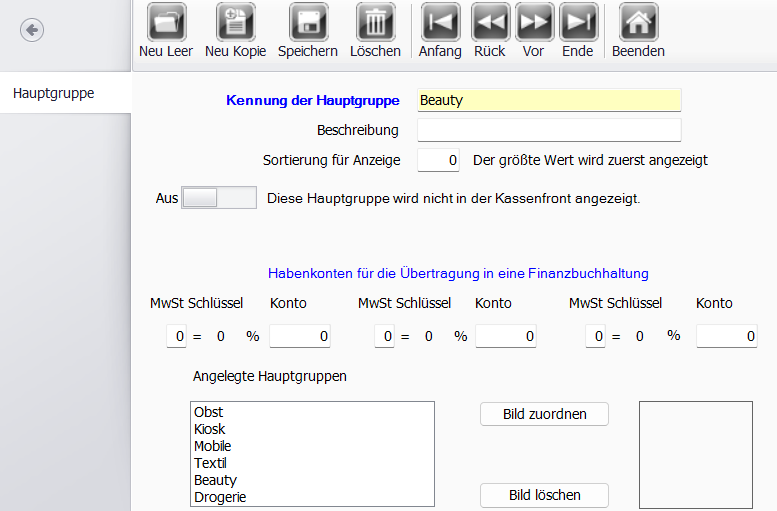Click the Sortierung für Anzeige field
The height and width of the screenshot is (511, 777).
(438, 160)
